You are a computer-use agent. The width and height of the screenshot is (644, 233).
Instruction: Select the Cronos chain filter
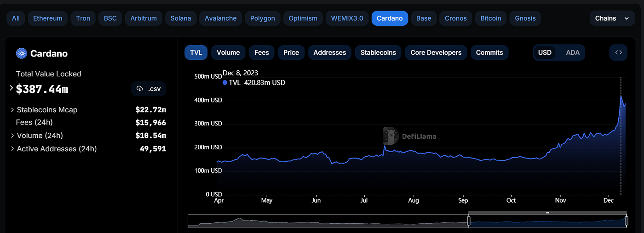pos(456,18)
